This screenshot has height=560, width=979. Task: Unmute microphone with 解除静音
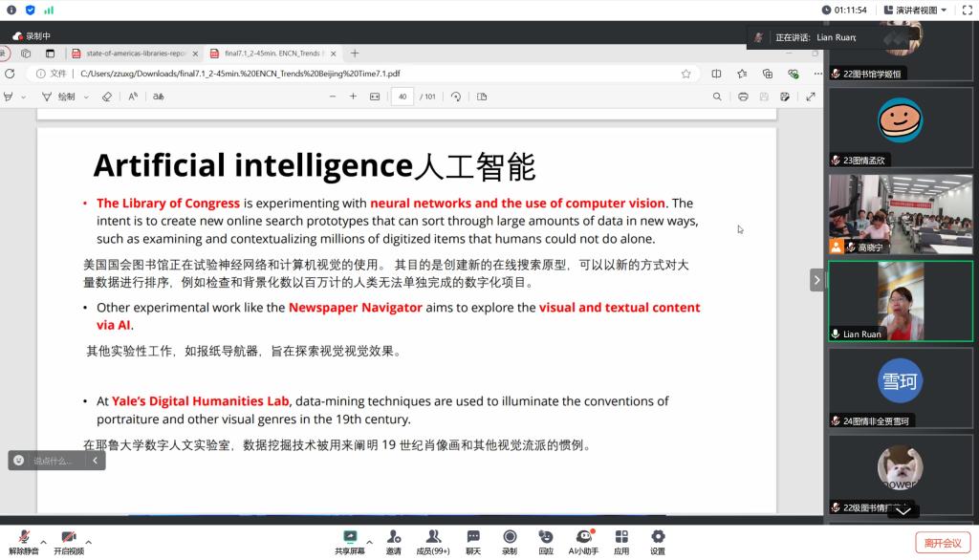[x=24, y=542]
